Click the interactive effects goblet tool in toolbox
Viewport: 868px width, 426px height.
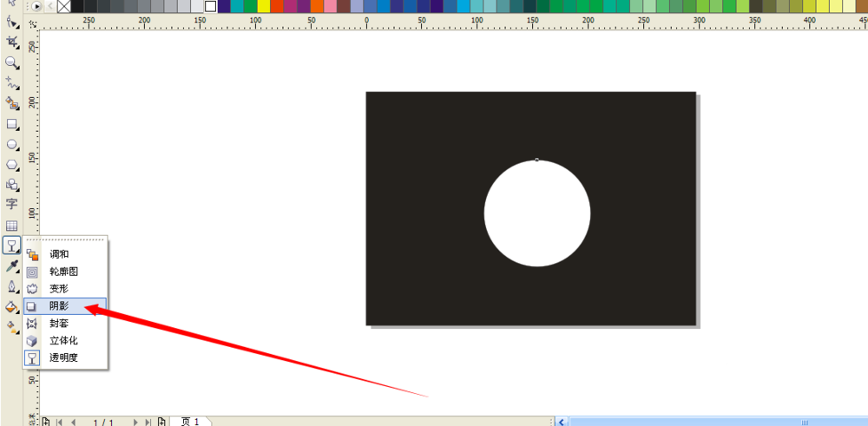coord(11,245)
